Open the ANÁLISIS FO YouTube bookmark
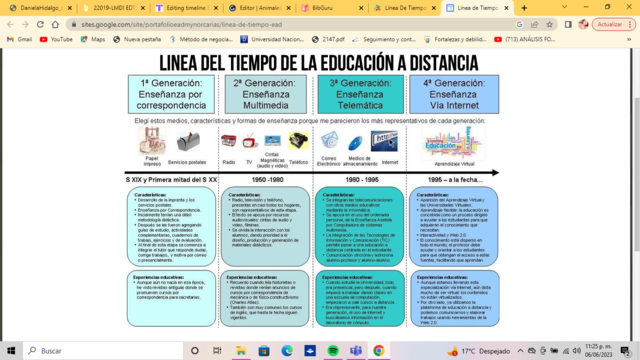 coord(524,40)
